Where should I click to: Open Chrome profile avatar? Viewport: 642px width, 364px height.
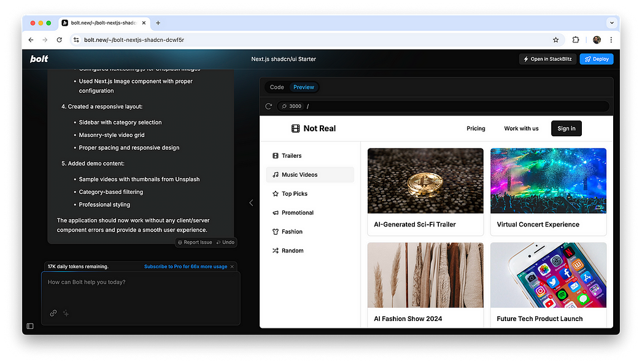(597, 40)
